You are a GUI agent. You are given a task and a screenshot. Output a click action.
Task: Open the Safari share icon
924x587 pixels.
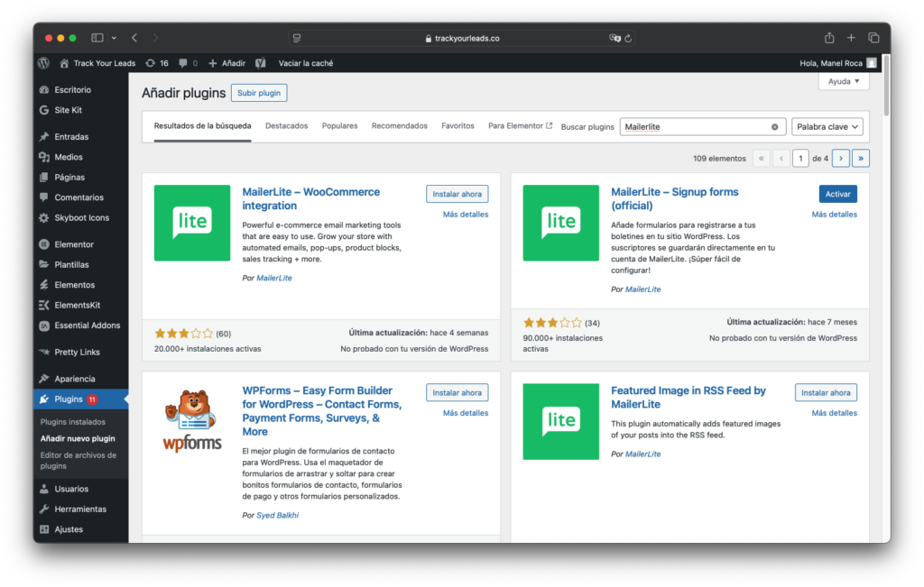(x=829, y=38)
